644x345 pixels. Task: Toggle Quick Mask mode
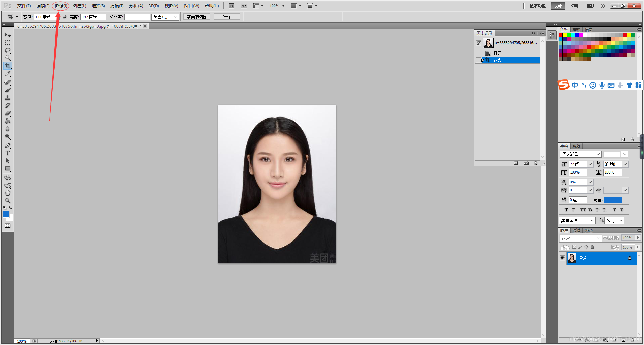[x=8, y=226]
